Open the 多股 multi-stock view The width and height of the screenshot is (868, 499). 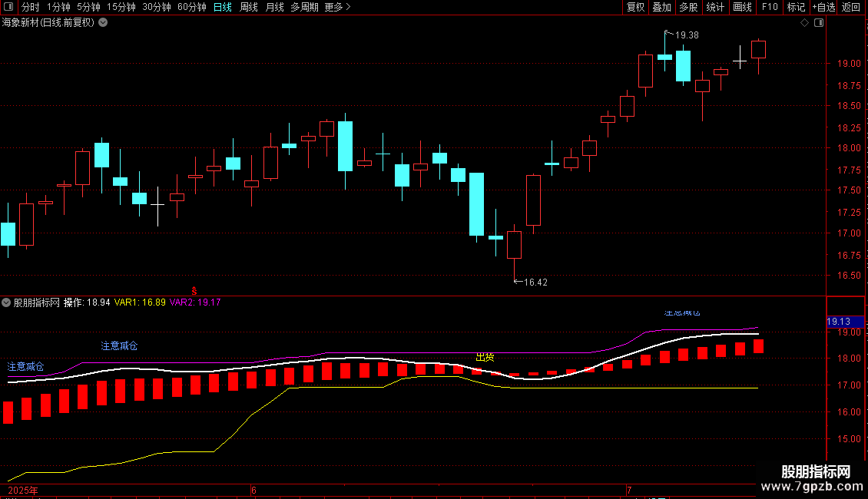(689, 7)
